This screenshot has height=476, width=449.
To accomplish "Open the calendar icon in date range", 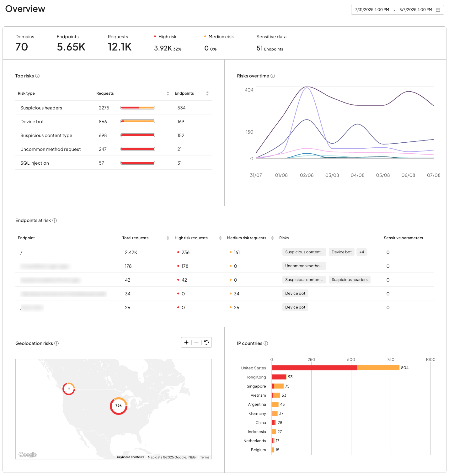I will point(438,10).
